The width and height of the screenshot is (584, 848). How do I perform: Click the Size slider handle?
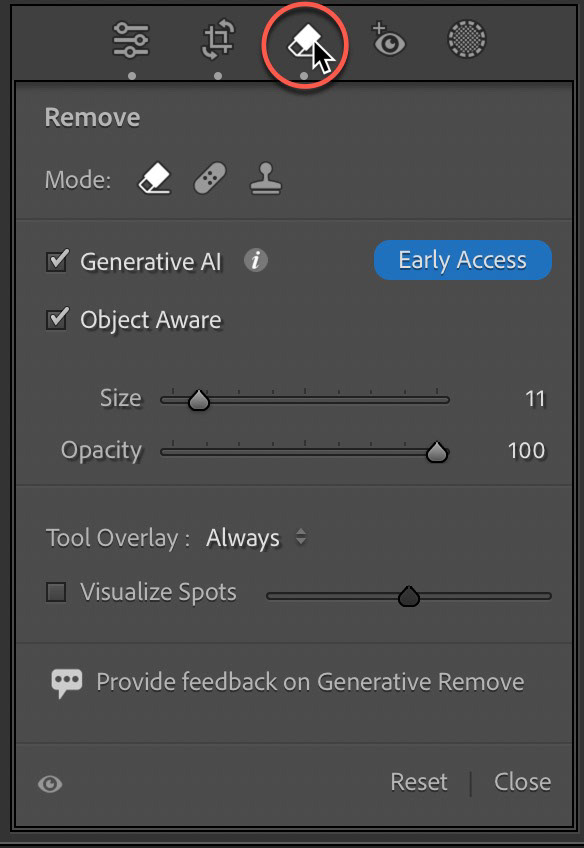pos(199,401)
